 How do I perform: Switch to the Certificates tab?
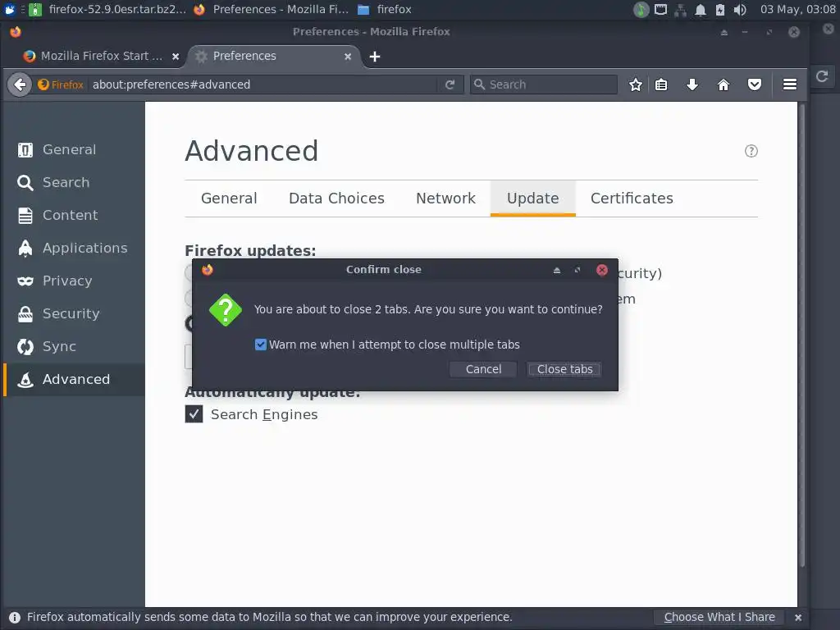[x=632, y=199]
